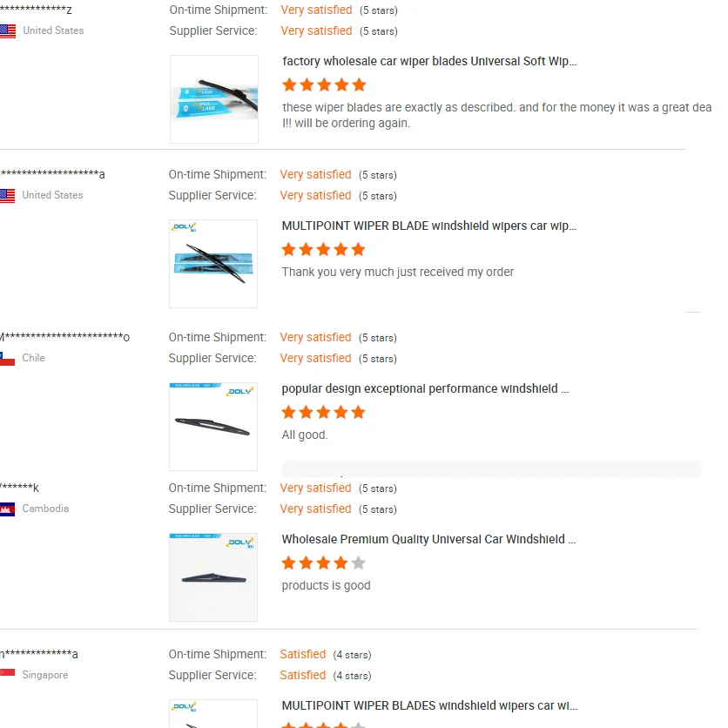The height and width of the screenshot is (728, 728).
Task: Click the 'Very satisfied' On-time Shipment link for Chile
Action: [x=315, y=337]
